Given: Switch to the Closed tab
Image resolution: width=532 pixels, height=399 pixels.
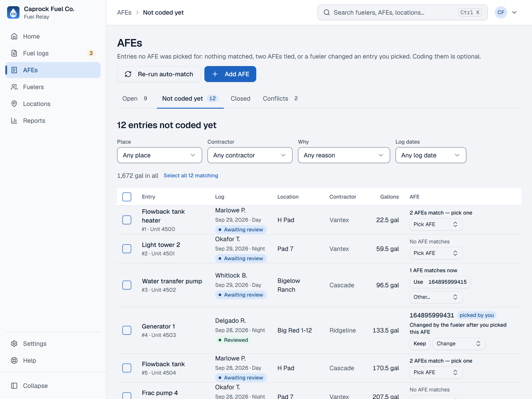Looking at the screenshot, I should [x=240, y=98].
